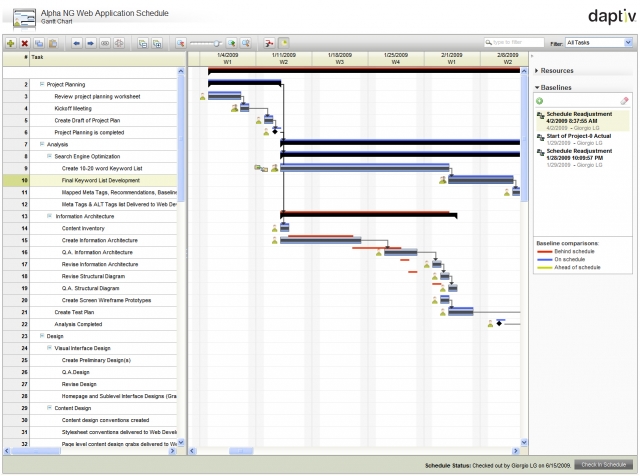Screen dimensions: 640x476
Task: Click the zoom slider in the toolbar
Action: pos(213,45)
